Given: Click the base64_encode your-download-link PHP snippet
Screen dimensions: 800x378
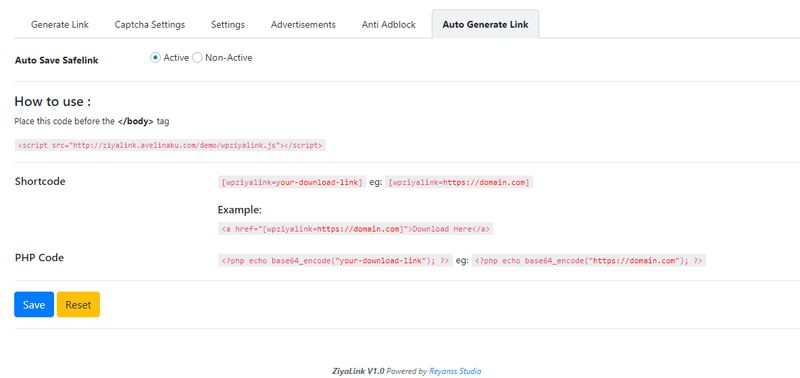Looking at the screenshot, I should pyautogui.click(x=335, y=261).
